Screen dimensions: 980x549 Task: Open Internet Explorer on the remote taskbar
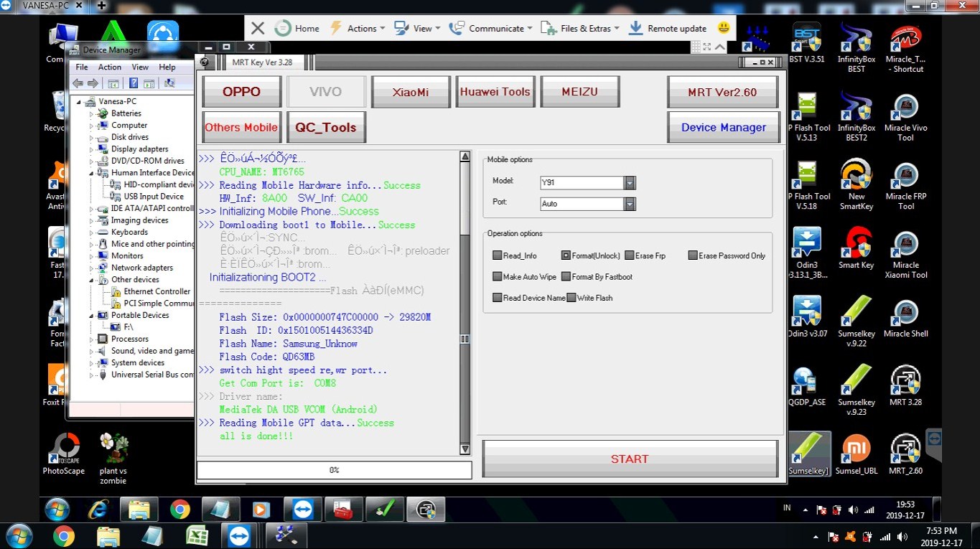pos(98,509)
